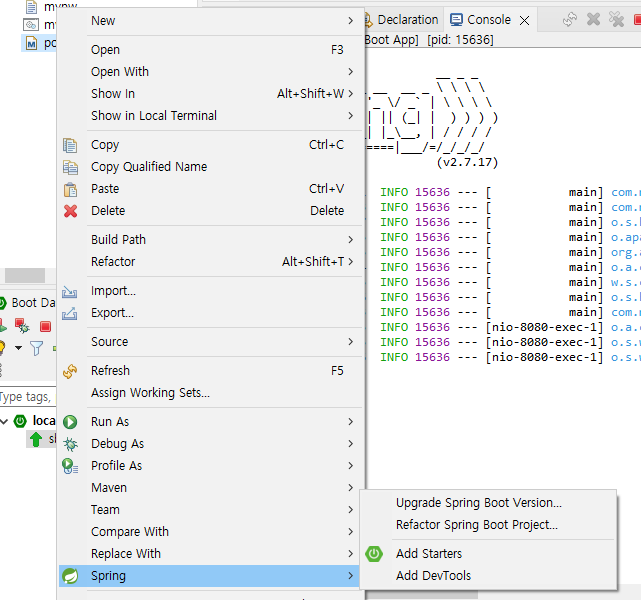Click the Boot Dashboard filter funnel icon
Image resolution: width=641 pixels, height=600 pixels.
tap(36, 348)
